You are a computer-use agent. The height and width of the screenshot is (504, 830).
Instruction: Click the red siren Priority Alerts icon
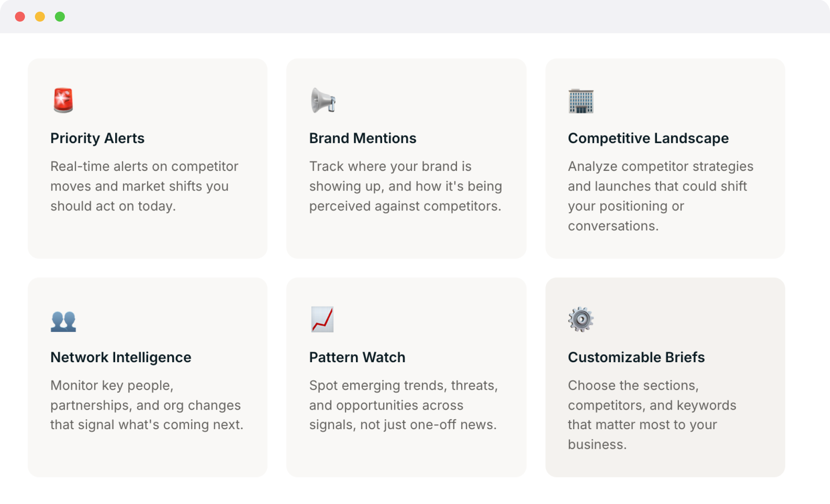pyautogui.click(x=63, y=101)
